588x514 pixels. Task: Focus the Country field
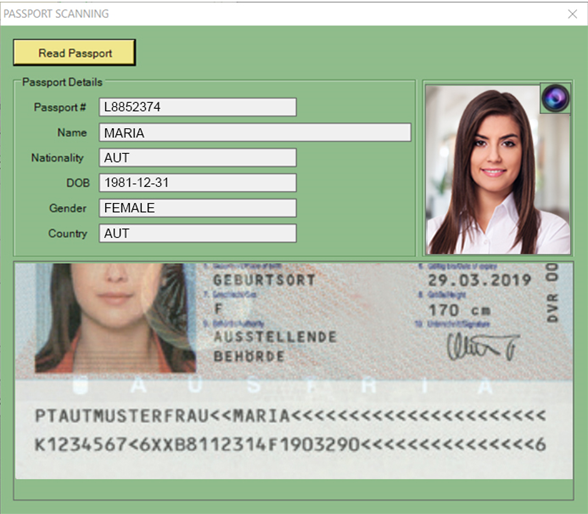coord(198,233)
